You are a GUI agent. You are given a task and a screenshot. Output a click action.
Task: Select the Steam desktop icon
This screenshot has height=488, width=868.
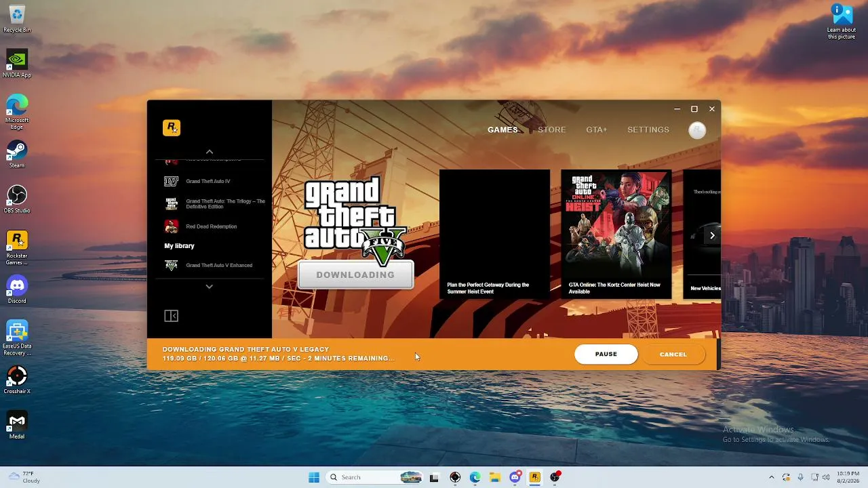(17, 155)
